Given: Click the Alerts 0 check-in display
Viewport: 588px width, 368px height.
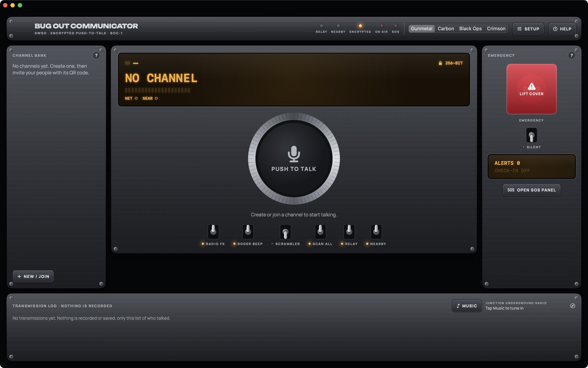Looking at the screenshot, I should 531,167.
